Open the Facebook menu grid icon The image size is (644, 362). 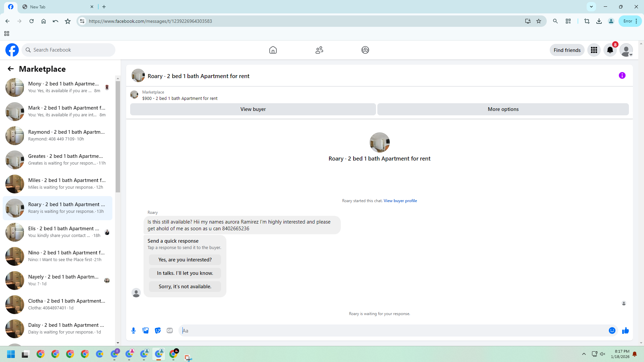tap(594, 50)
